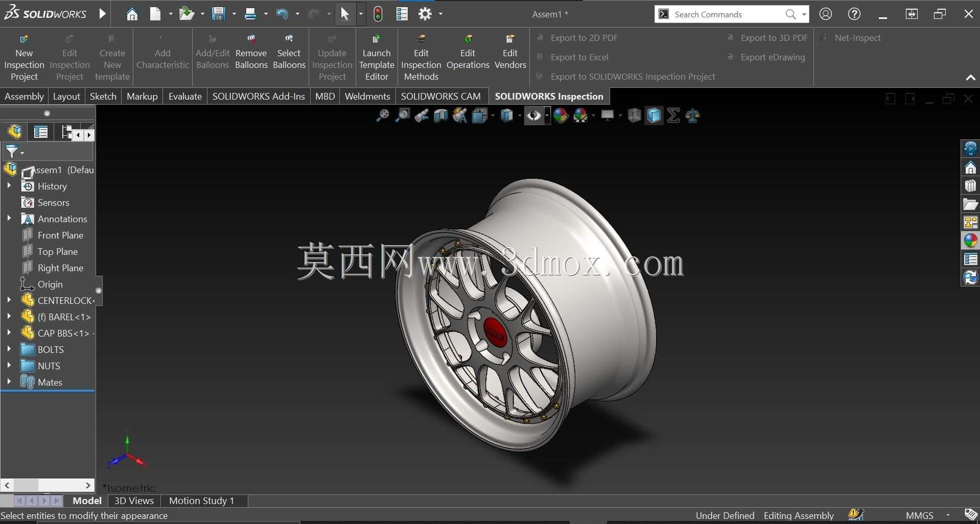The image size is (980, 524).
Task: Open Launch Template Editor
Action: (x=377, y=58)
